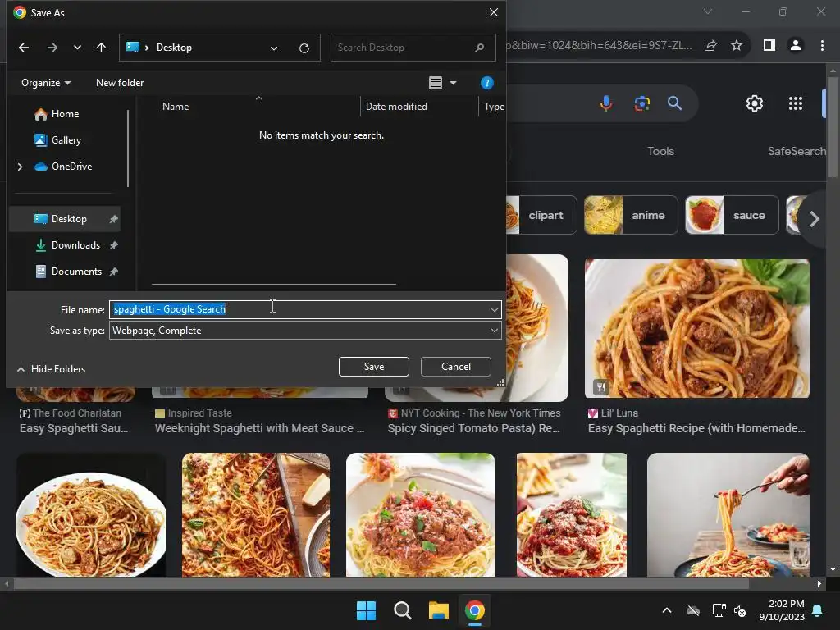The image size is (840, 630).
Task: Open Lil' Luna spaghetti image thumbnail
Action: tap(697, 328)
